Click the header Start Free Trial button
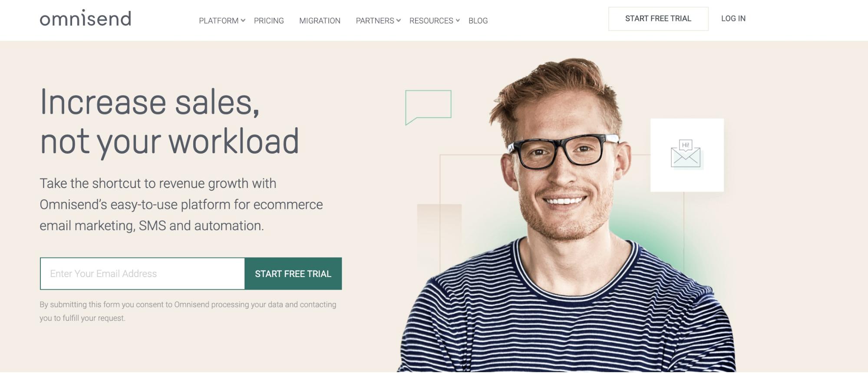 (658, 19)
